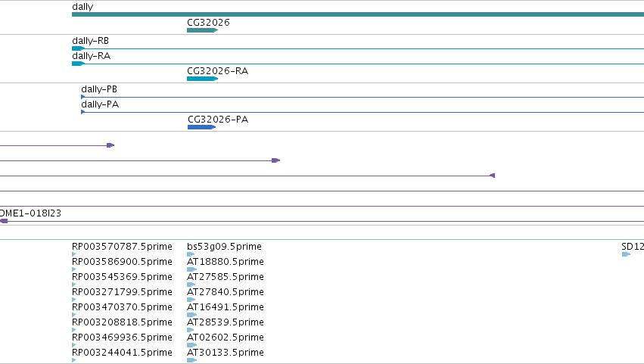The height and width of the screenshot is (364, 644).
Task: Select the AT18880.5prime arrow feature
Action: [x=191, y=269]
